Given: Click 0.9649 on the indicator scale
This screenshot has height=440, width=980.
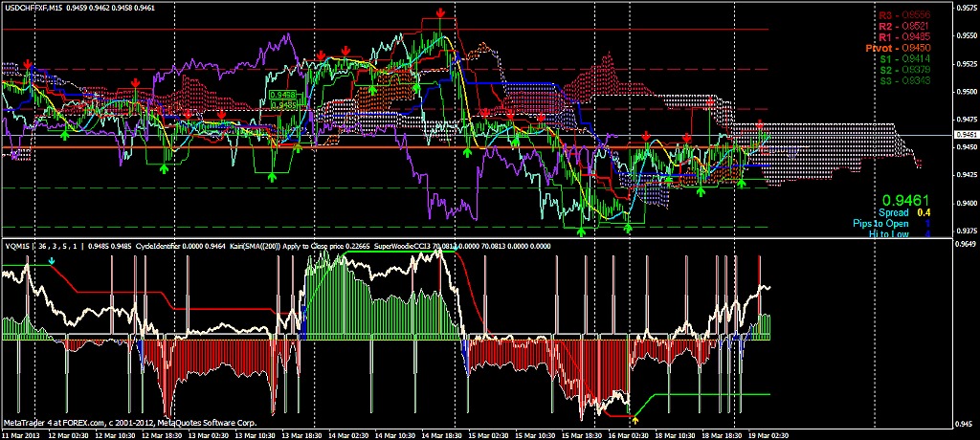Looking at the screenshot, I should point(968,243).
